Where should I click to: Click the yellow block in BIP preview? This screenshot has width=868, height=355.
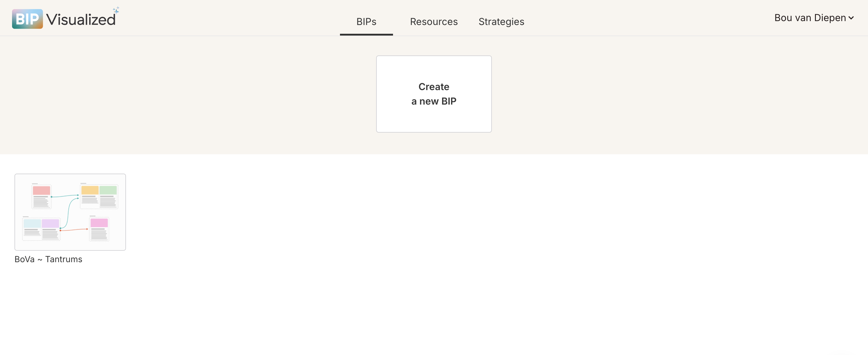click(90, 190)
